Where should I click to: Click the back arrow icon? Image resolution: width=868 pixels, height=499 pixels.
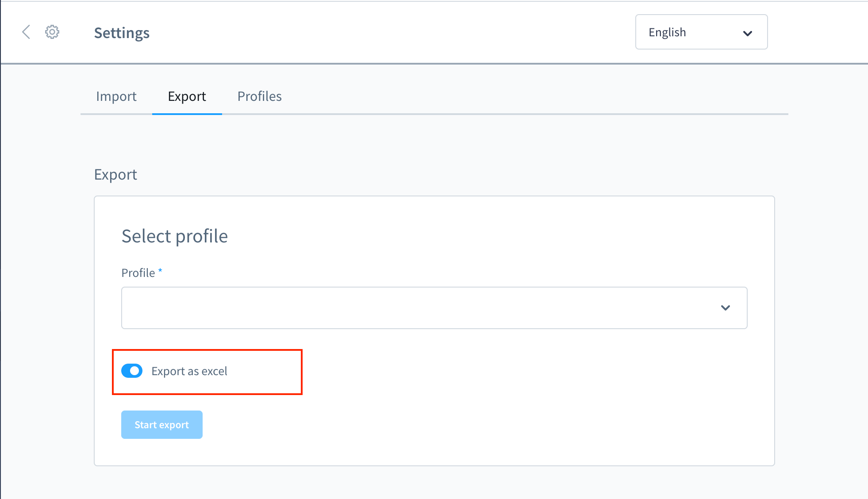[x=26, y=32]
